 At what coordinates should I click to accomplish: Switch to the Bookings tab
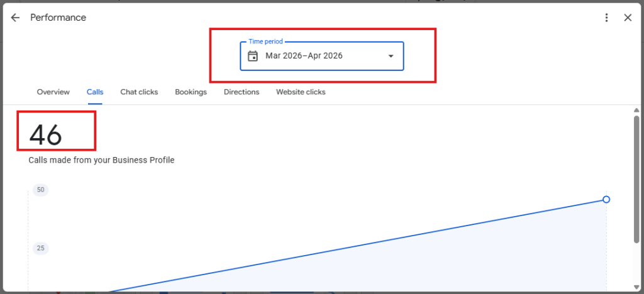[x=191, y=92]
